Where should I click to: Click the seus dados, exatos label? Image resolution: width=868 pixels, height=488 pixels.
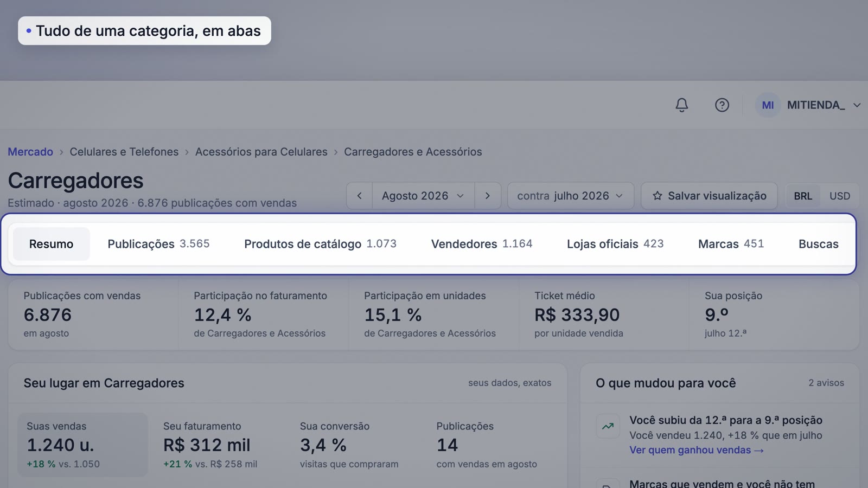(x=509, y=383)
